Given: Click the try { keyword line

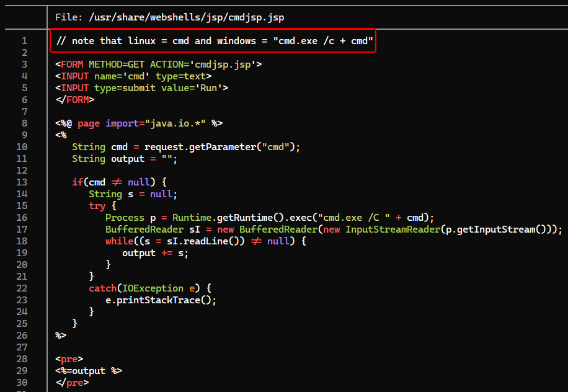Looking at the screenshot, I should click(x=102, y=206).
